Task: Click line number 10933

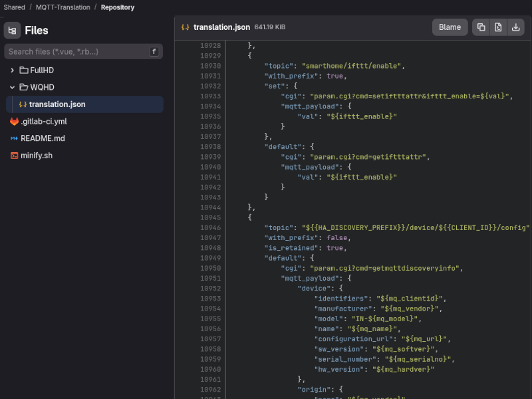Action: click(x=210, y=96)
